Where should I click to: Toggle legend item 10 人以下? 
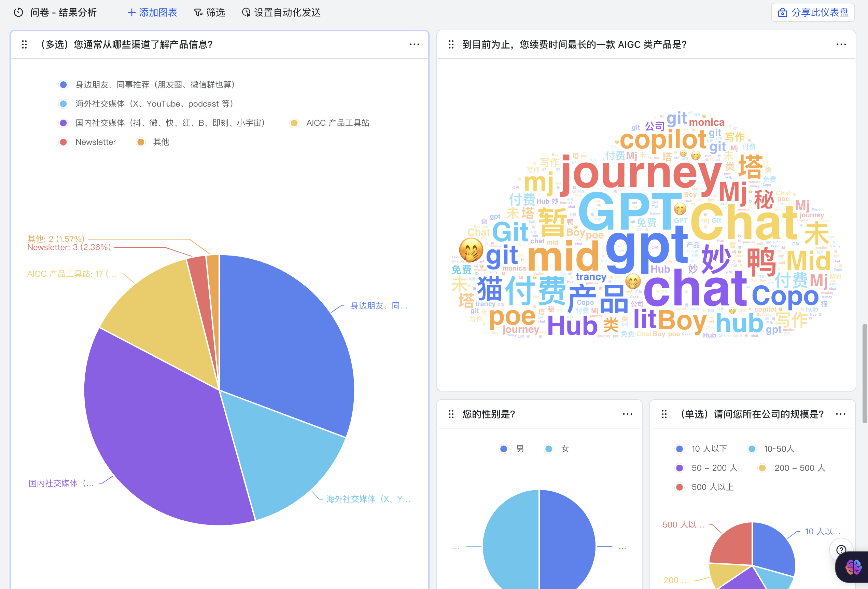(x=701, y=449)
